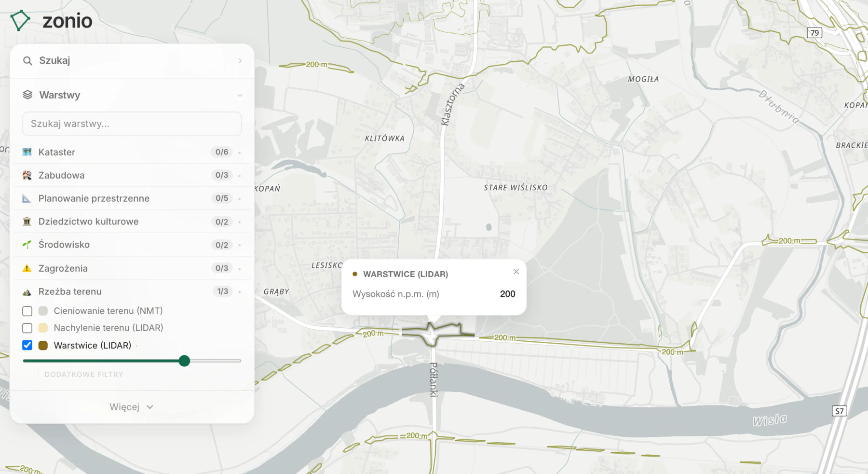Expand the Środowisko group arrow

point(240,245)
